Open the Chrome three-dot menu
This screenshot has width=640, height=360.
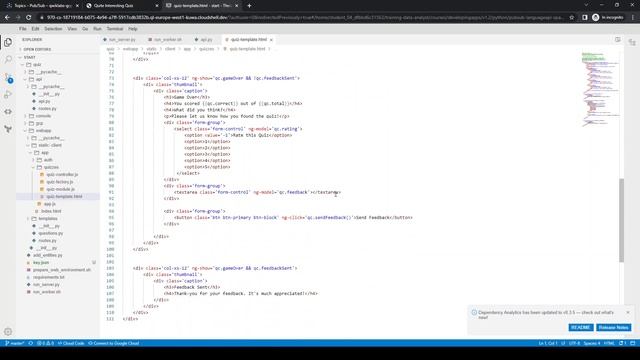pyautogui.click(x=633, y=18)
